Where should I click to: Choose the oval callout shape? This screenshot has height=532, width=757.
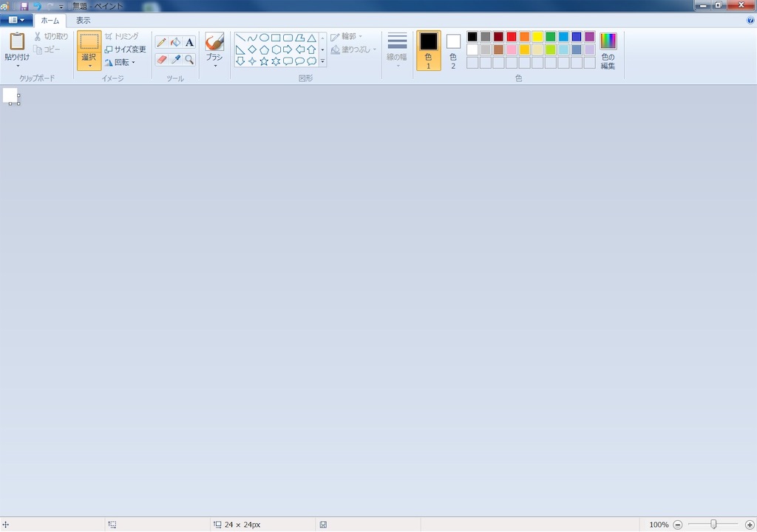click(300, 61)
